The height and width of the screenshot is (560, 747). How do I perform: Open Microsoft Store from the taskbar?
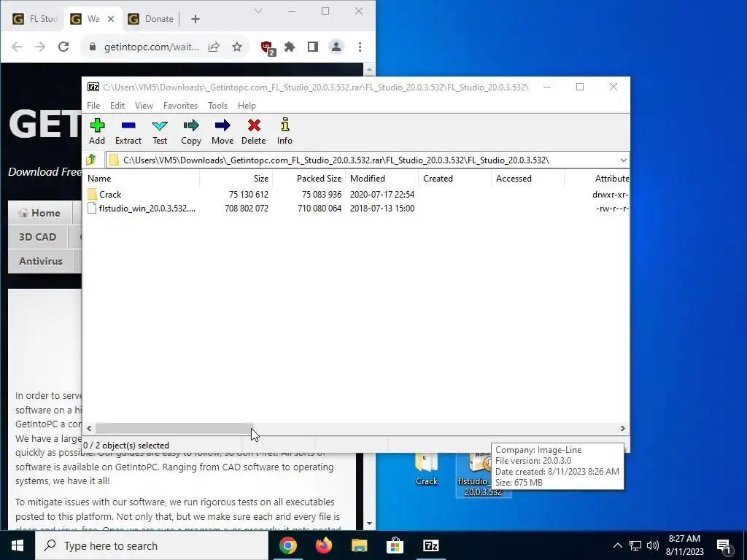(395, 545)
